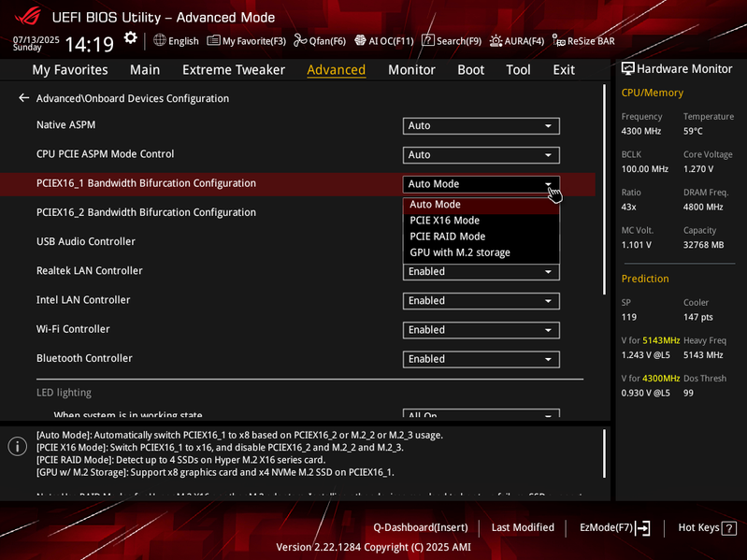Image resolution: width=747 pixels, height=560 pixels.
Task: Click the 147 pts cooler score
Action: coord(698,317)
